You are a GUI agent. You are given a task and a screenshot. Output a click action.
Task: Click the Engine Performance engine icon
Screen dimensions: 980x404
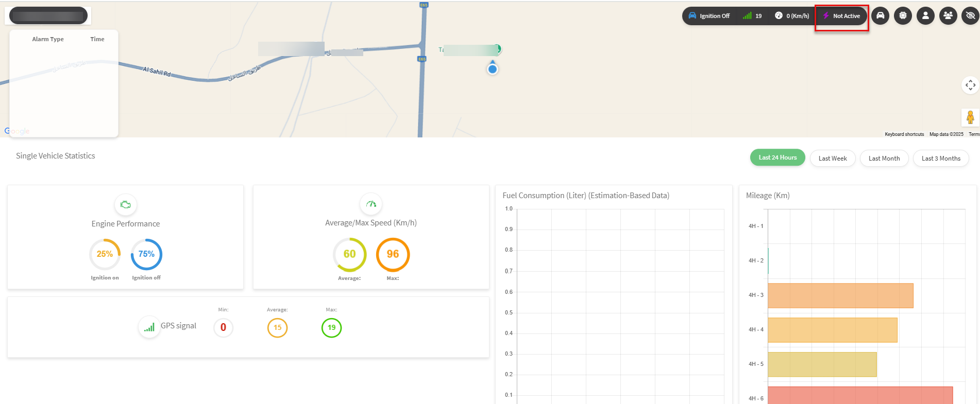pyautogui.click(x=125, y=205)
